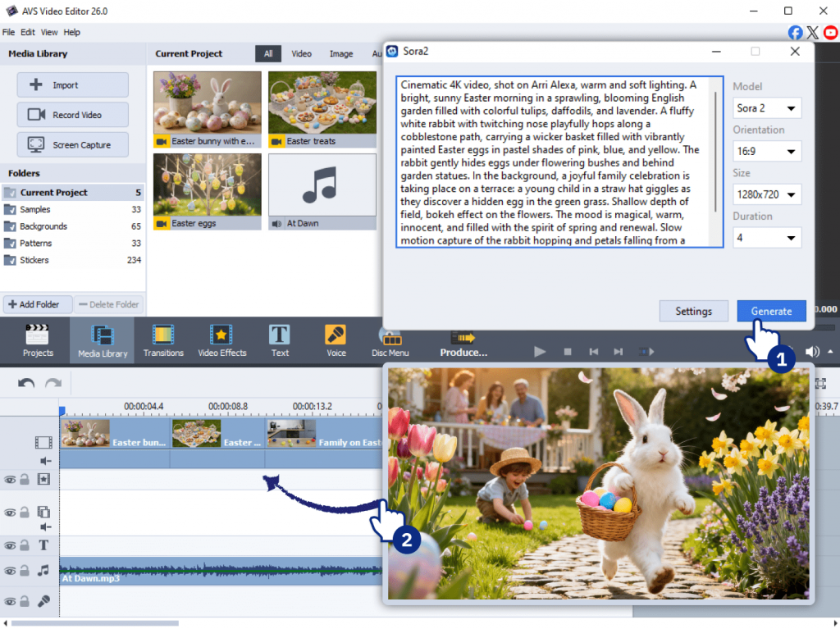
Task: Click the Play button in preview
Action: tap(540, 352)
